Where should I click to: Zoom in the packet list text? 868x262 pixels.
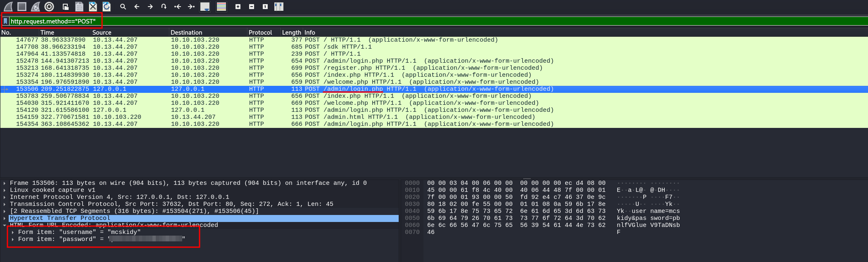point(238,7)
